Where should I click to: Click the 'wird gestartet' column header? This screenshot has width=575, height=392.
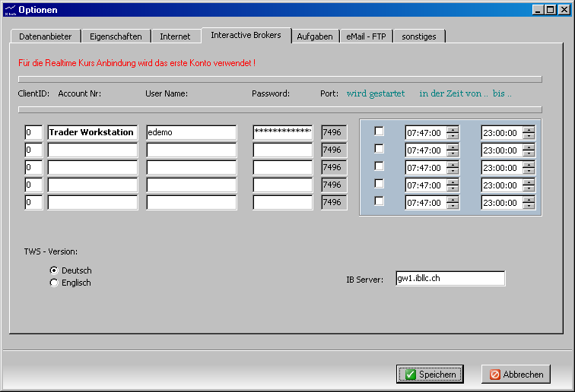click(376, 93)
